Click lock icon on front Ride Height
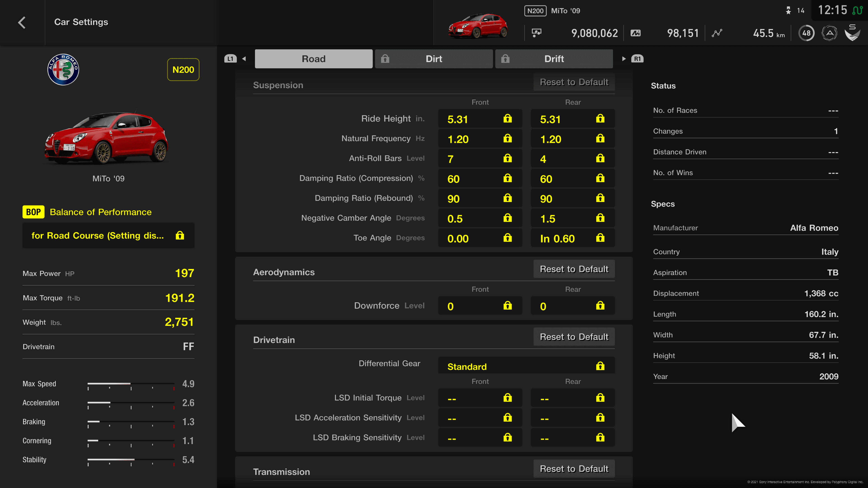Image resolution: width=868 pixels, height=488 pixels. pos(507,118)
